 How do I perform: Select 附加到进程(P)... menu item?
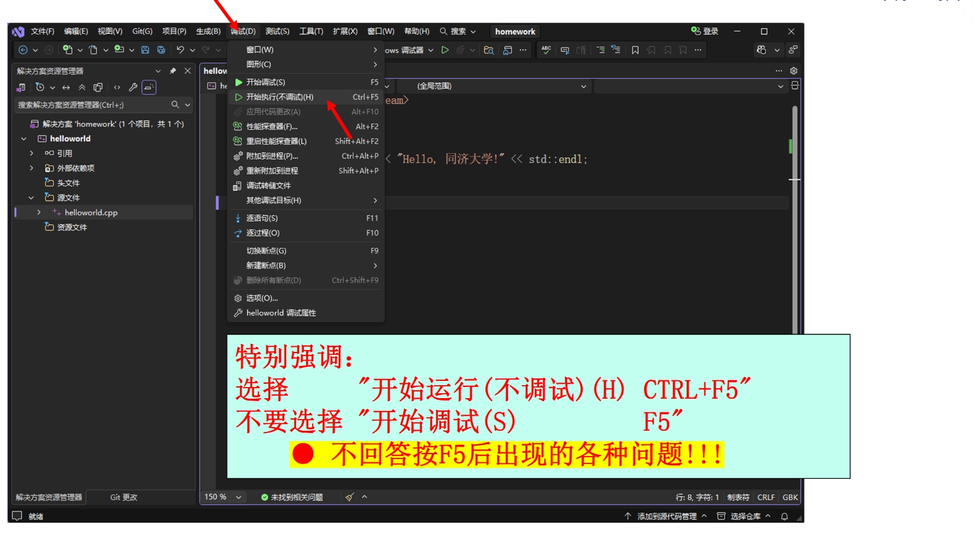307,156
